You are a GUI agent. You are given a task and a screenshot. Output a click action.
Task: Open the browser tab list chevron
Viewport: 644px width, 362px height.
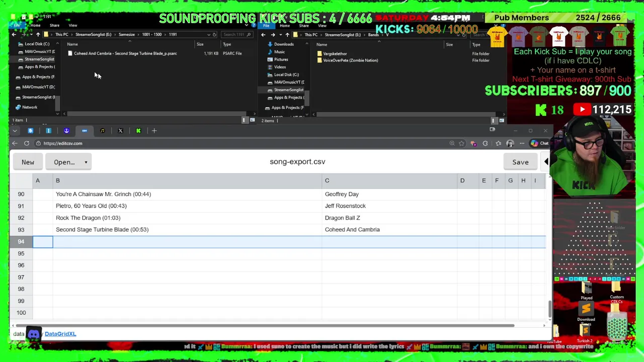(x=15, y=131)
